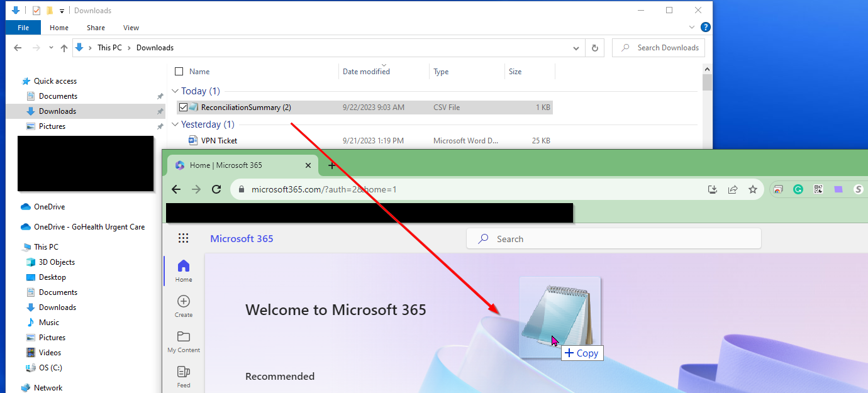Viewport: 868px width, 393px height.
Task: Open the File menu in Explorer
Action: (x=23, y=28)
